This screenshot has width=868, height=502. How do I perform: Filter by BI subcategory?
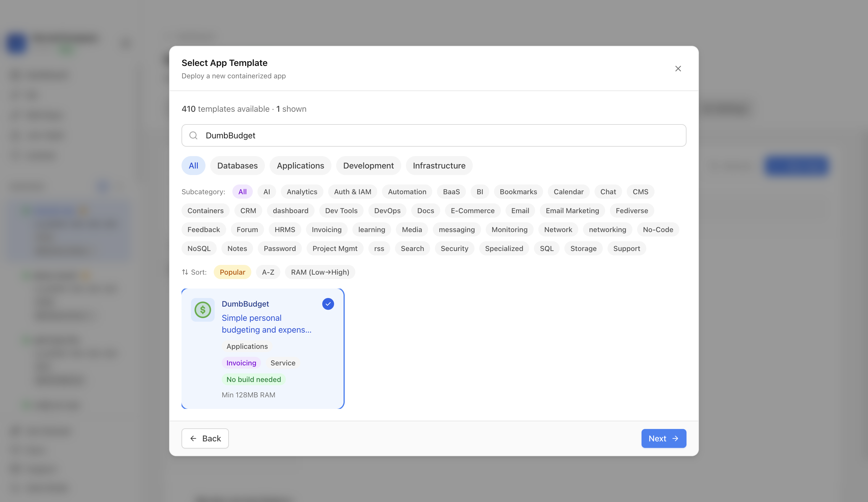click(x=480, y=192)
